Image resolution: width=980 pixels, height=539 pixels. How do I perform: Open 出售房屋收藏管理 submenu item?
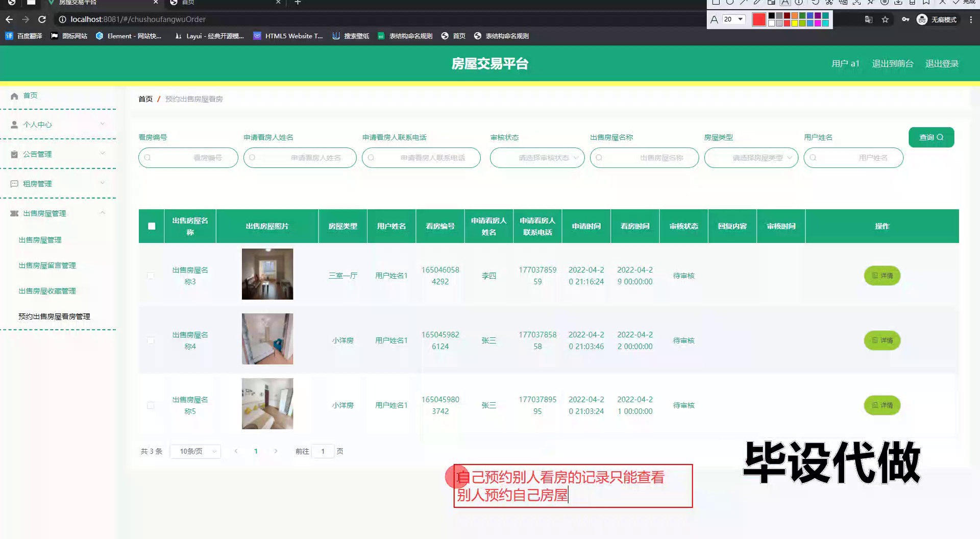(x=47, y=291)
